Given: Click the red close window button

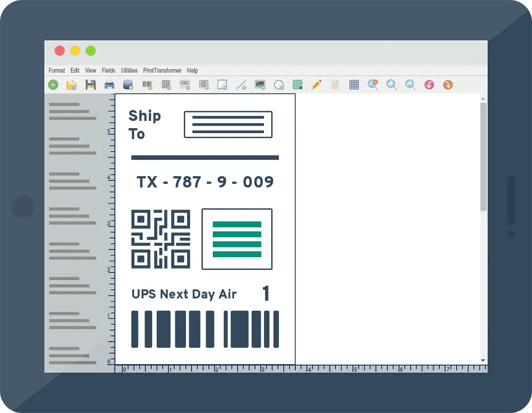Looking at the screenshot, I should pos(60,51).
